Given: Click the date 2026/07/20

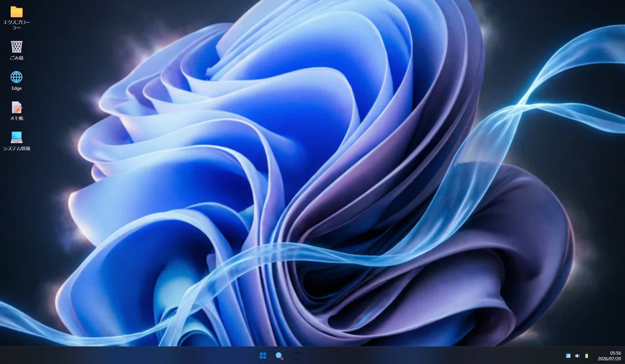Looking at the screenshot, I should tap(609, 359).
